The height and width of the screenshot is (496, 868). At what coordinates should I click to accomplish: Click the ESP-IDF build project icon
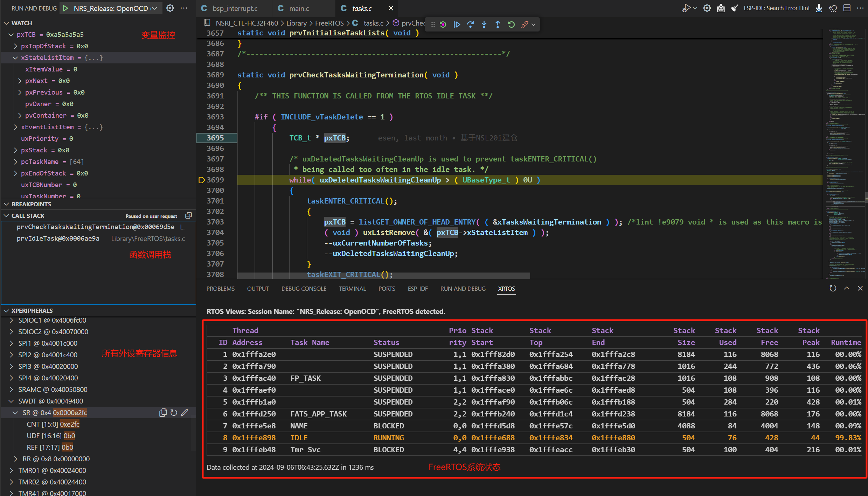[x=721, y=8]
